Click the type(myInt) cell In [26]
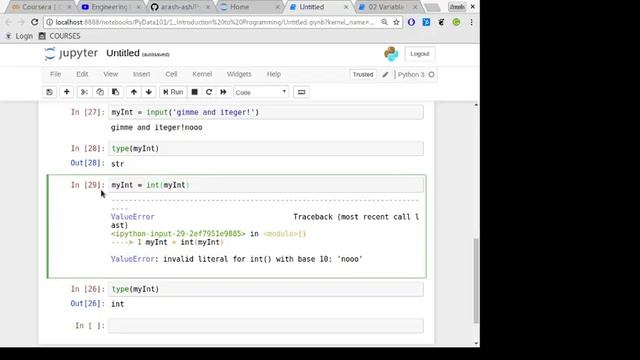The width and height of the screenshot is (640, 360). pos(266,289)
